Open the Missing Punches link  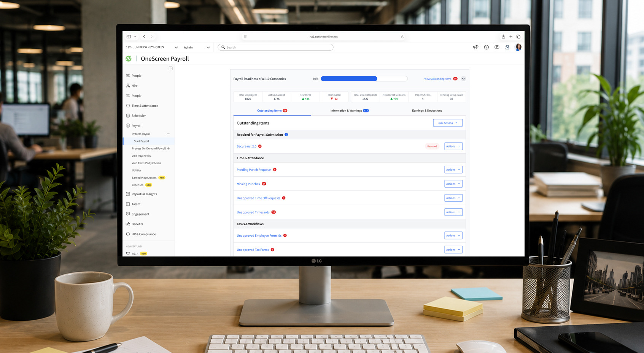click(248, 184)
